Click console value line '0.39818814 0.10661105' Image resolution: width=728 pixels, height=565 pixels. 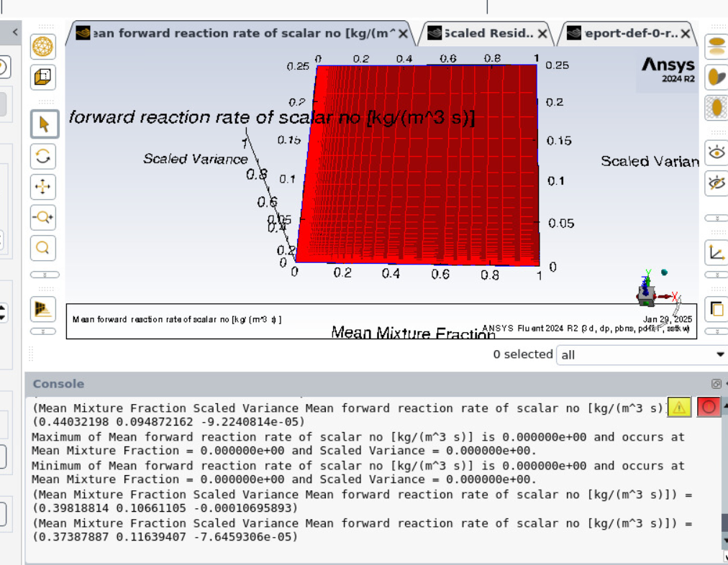[x=165, y=508]
